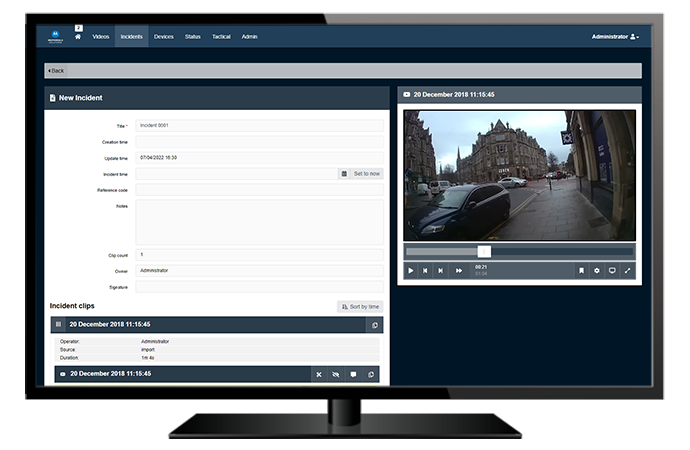Toggle clip visibility with crossed-eye icon
The image size is (690, 450).
point(336,374)
